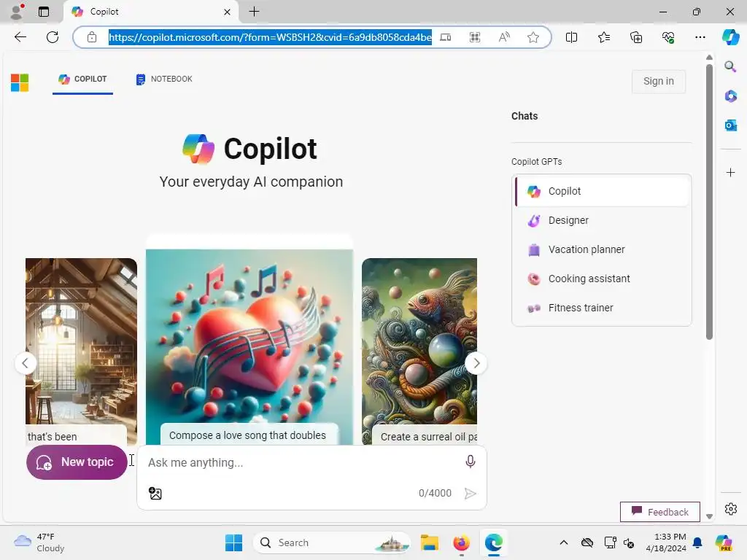Viewport: 747px width, 560px height.
Task: Open Copilot preview icon in taskbar
Action: pyautogui.click(x=724, y=542)
